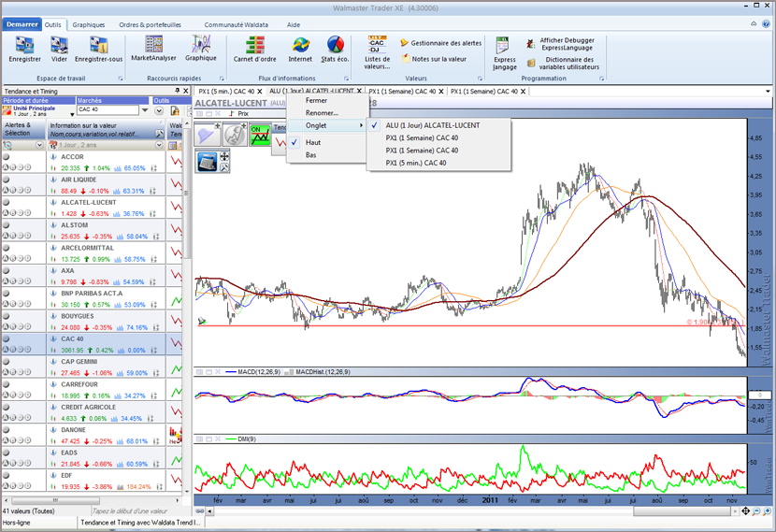
Task: Open the Carnet d'ordre icon
Action: [x=255, y=45]
